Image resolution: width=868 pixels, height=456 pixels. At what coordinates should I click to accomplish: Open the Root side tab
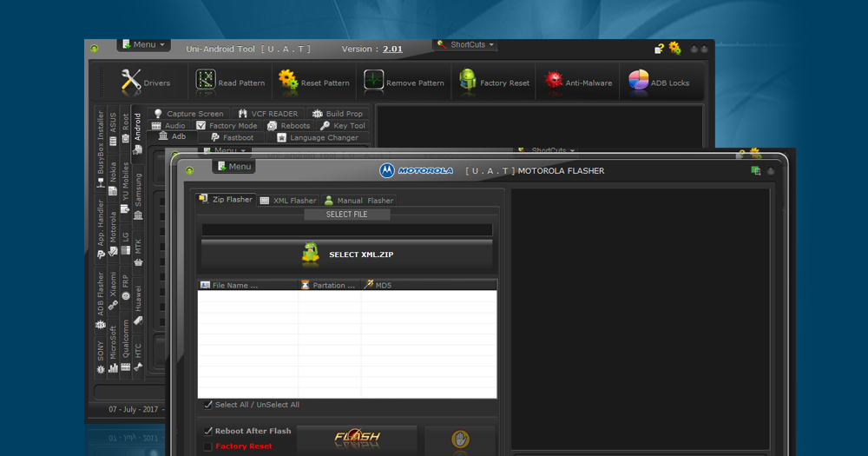(126, 129)
